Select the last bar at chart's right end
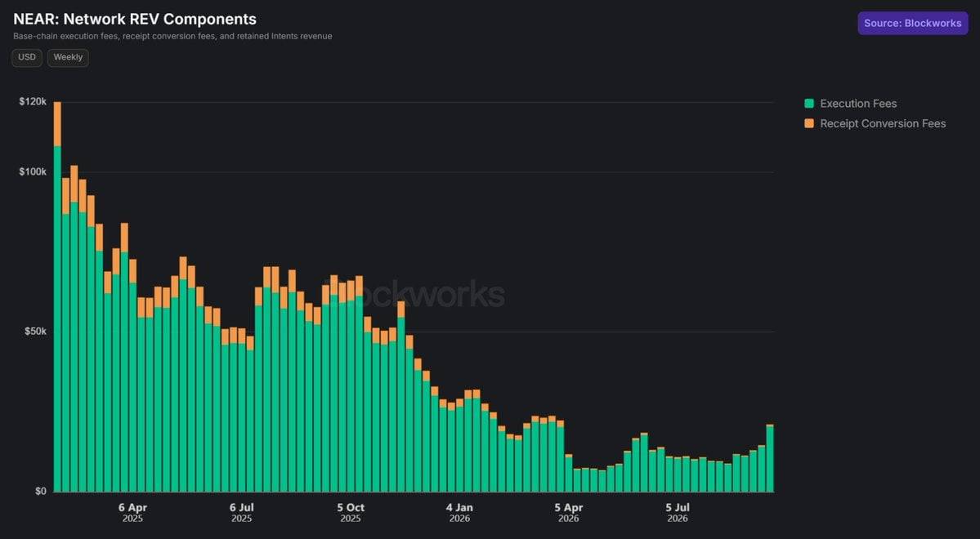The height and width of the screenshot is (539, 980). click(770, 458)
